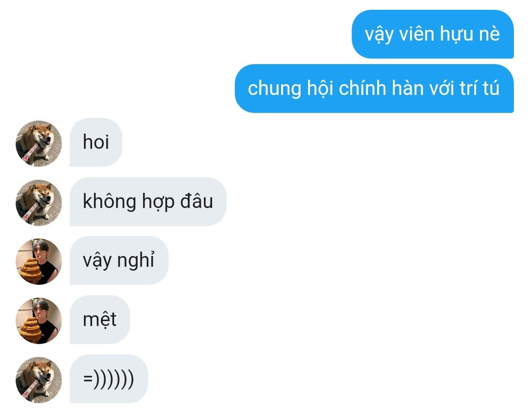Click the bottom-most received gray message
Image resolution: width=529 pixels, height=420 pixels.
[x=109, y=378]
